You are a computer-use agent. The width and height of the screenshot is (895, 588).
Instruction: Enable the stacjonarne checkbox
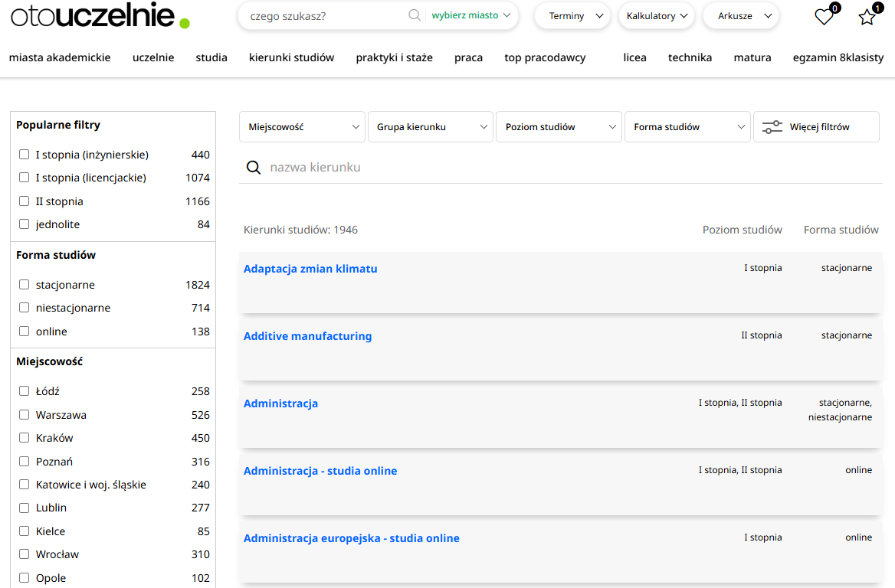(x=25, y=285)
